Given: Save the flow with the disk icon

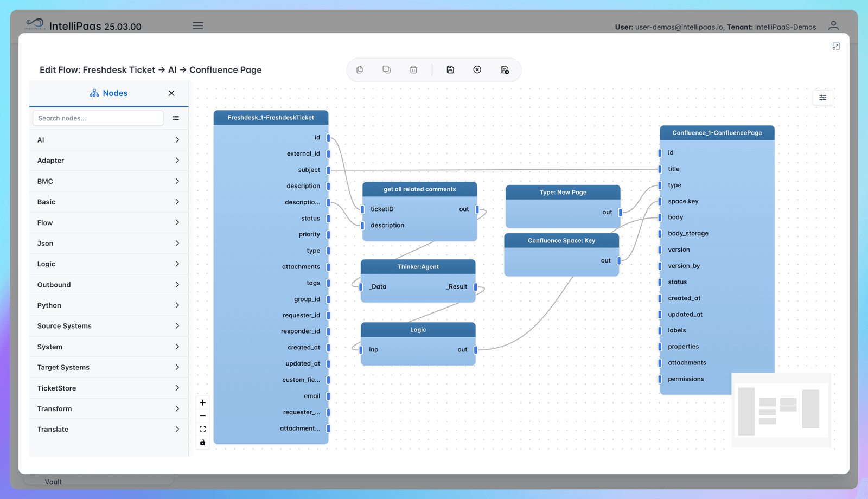Looking at the screenshot, I should (450, 69).
